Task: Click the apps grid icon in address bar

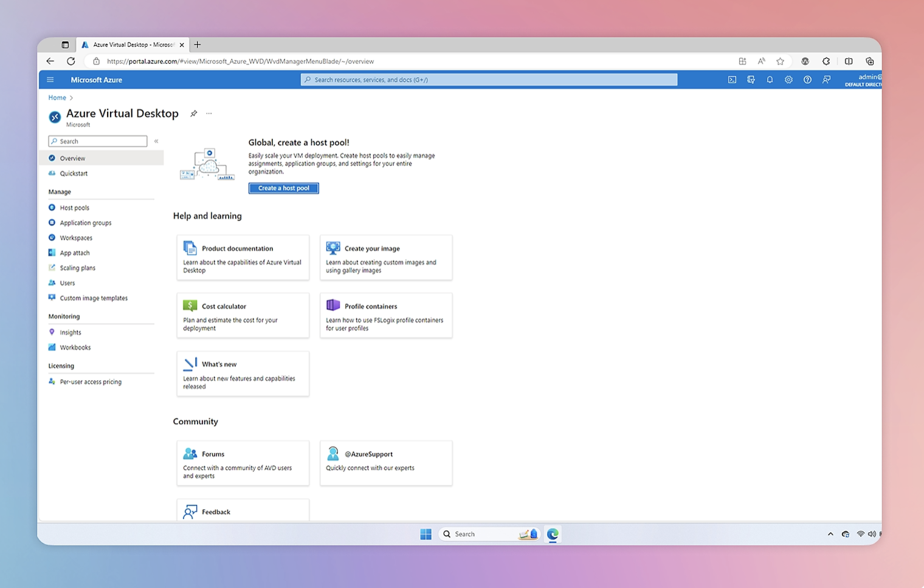Action: tap(742, 61)
